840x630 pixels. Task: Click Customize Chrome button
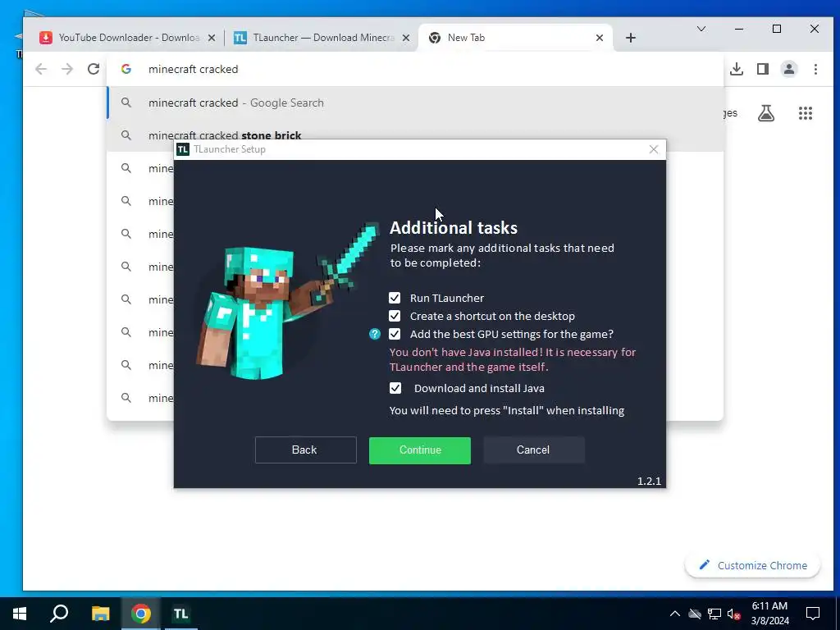pyautogui.click(x=753, y=566)
